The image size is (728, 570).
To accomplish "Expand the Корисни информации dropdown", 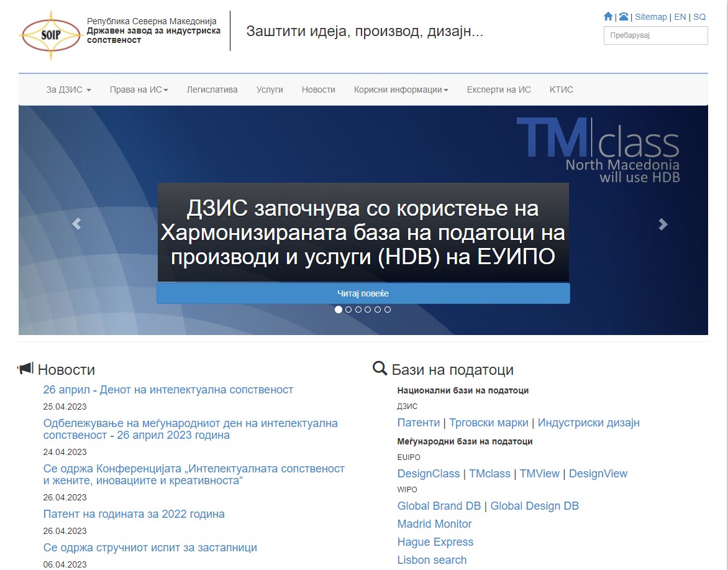I will [401, 90].
